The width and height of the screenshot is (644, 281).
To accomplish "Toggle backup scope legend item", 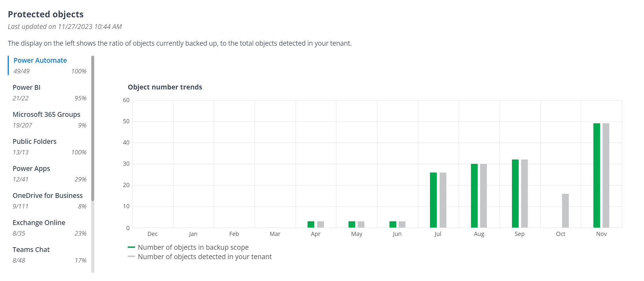I will 193,248.
